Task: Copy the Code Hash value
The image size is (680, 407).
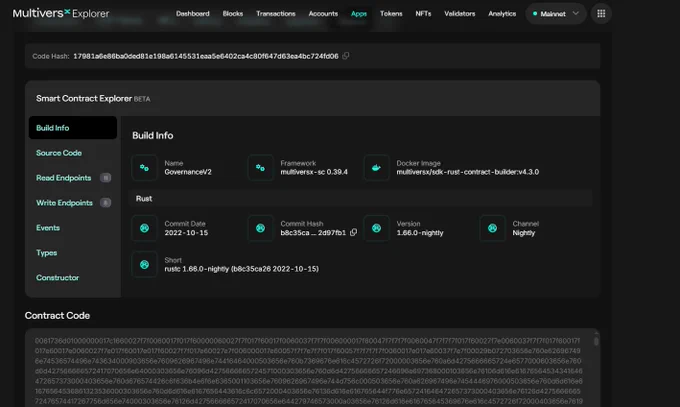Action: [346, 56]
